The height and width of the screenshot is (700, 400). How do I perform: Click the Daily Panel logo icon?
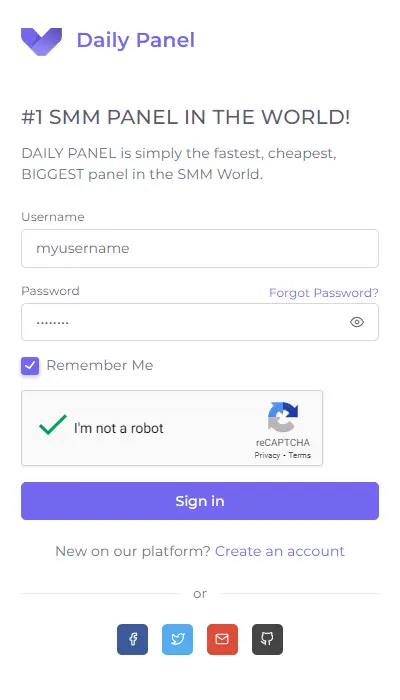point(42,42)
